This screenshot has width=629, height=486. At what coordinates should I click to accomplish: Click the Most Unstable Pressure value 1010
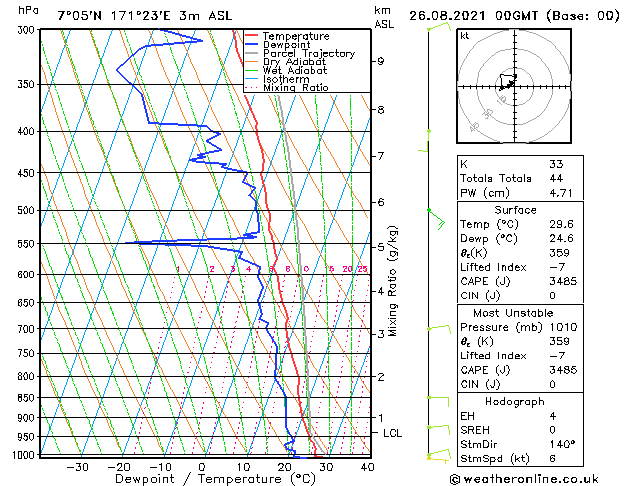(563, 327)
